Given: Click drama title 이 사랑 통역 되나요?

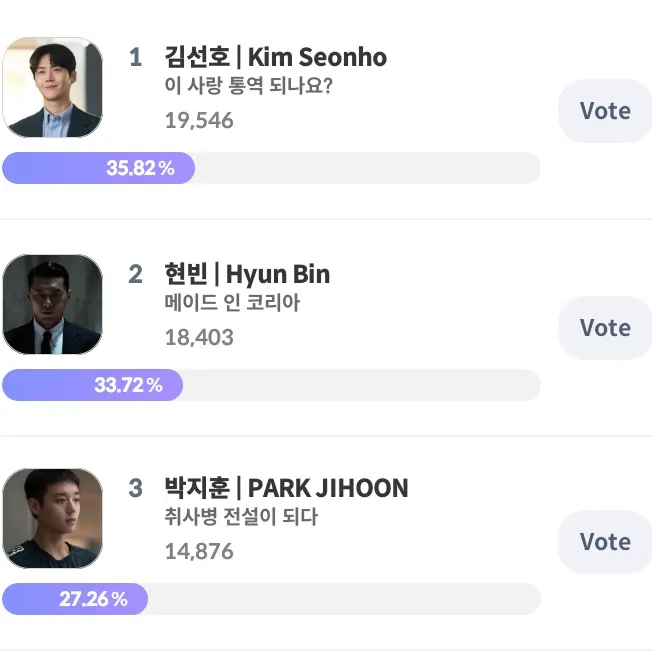Looking at the screenshot, I should [249, 86].
